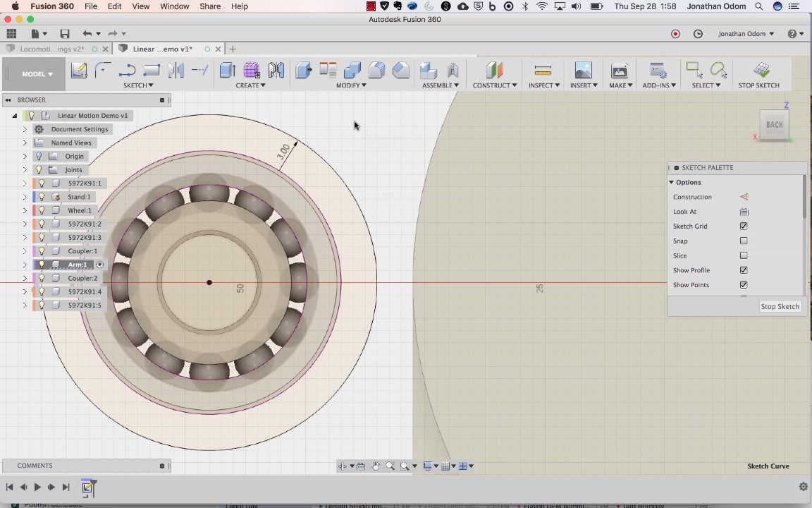Click the BACK face of the view cube
Screen dimensions: 812x508
(x=775, y=125)
